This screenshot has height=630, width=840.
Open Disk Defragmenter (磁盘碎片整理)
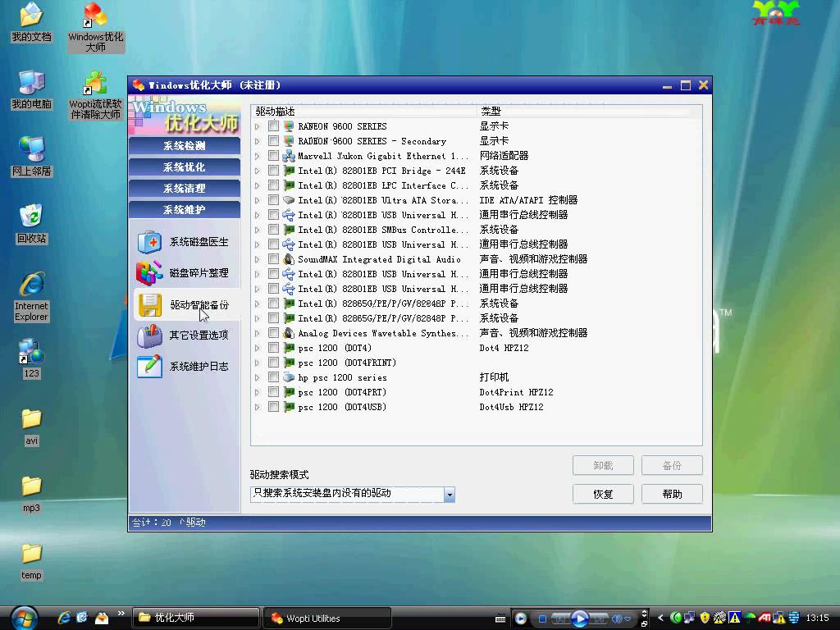(x=184, y=273)
